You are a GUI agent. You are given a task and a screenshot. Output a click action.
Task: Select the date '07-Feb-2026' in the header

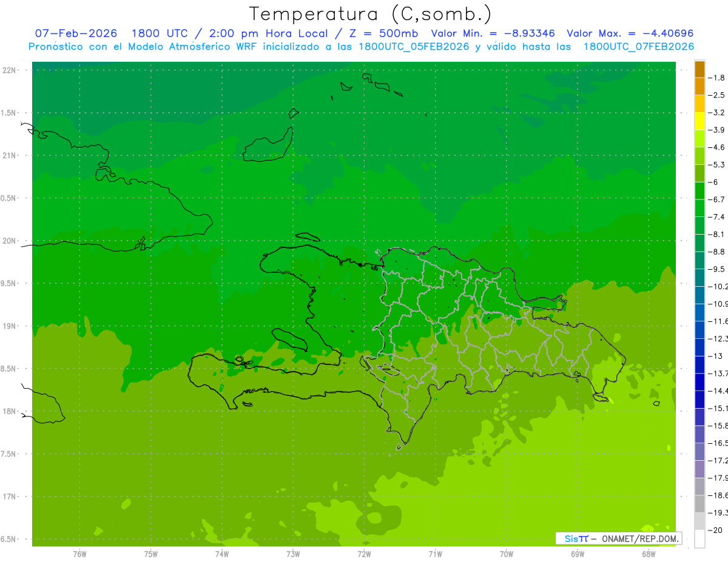coord(76,33)
